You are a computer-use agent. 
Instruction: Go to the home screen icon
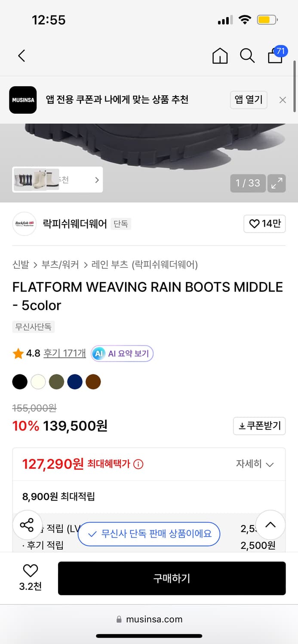(x=220, y=55)
